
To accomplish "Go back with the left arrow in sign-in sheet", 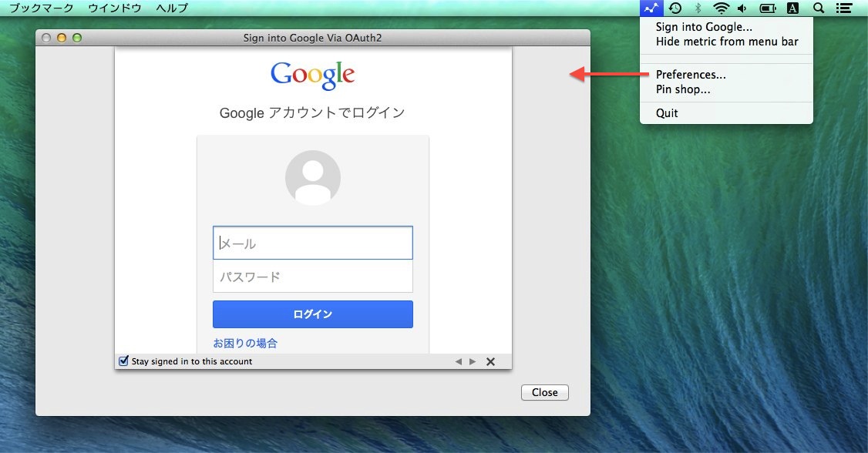I will click(459, 362).
